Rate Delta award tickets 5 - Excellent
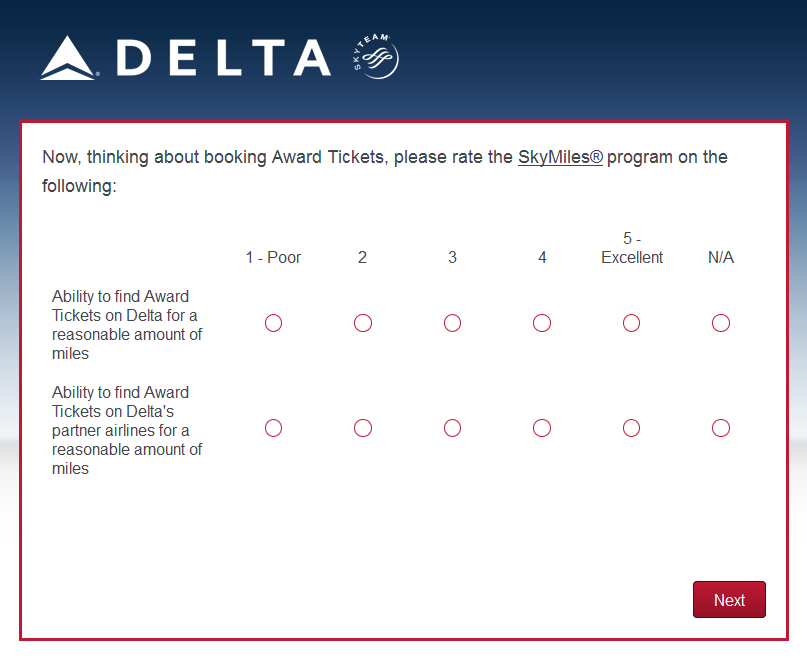The width and height of the screenshot is (807, 661). 631,323
